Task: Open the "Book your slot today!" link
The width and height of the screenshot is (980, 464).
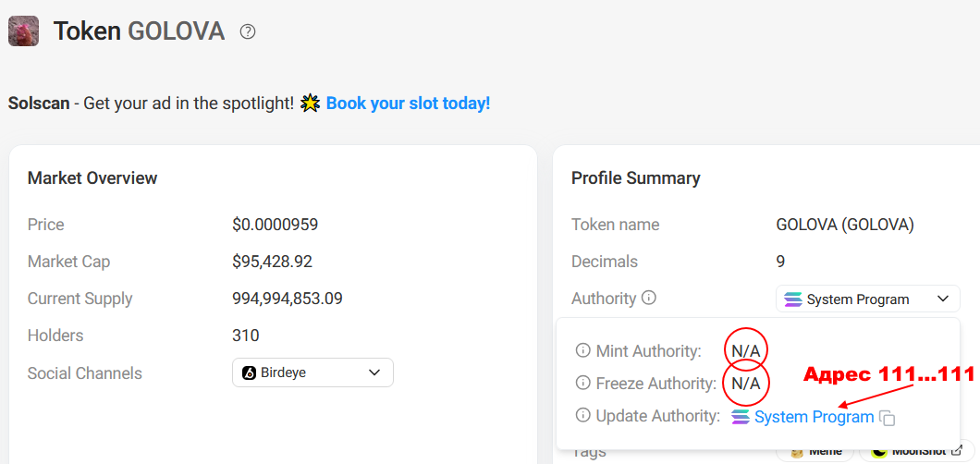Action: [x=408, y=104]
